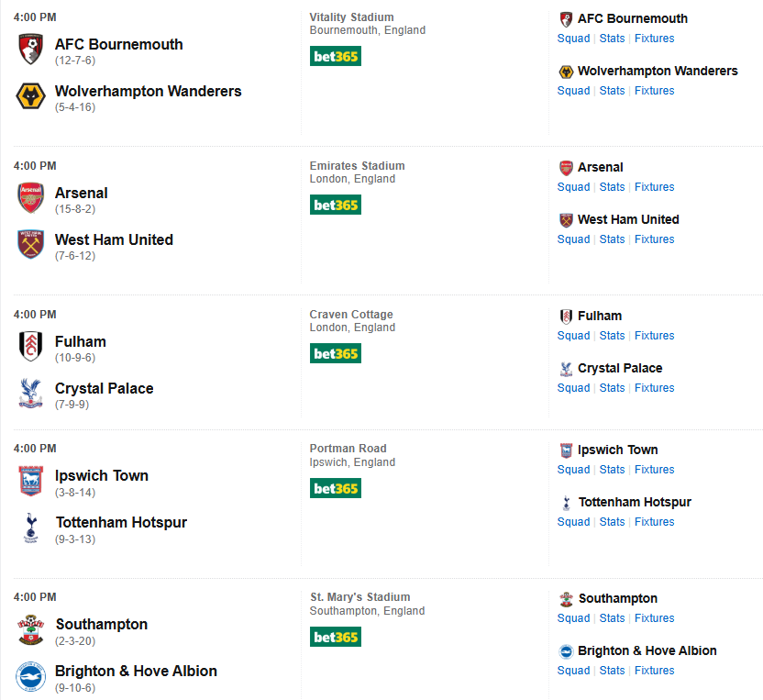Click the large AFC Bournemouth club crest
The image size is (763, 700).
(x=31, y=50)
